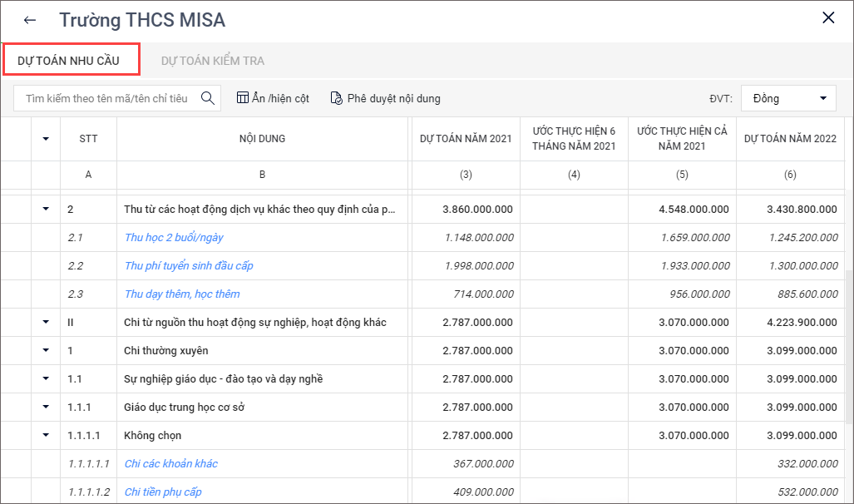Click the approve content document icon

point(336,98)
